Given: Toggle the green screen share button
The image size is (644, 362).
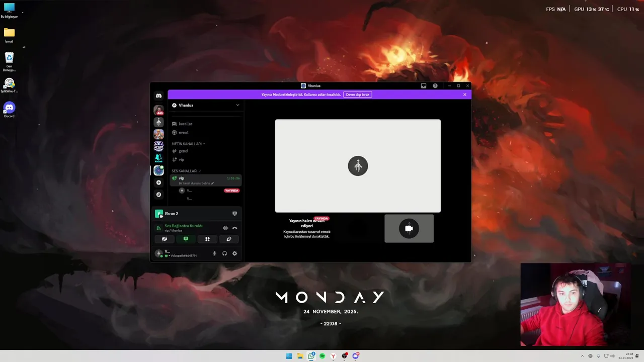Looking at the screenshot, I should coord(186,239).
